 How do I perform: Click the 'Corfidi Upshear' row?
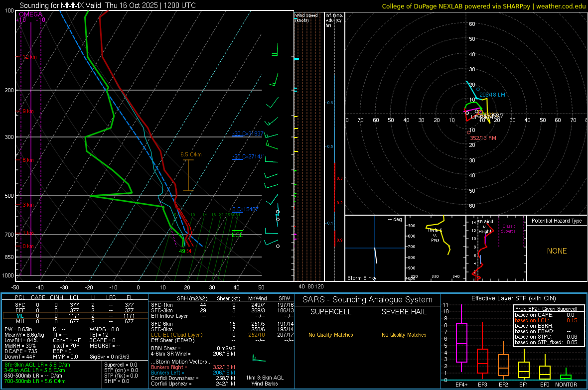(193, 384)
